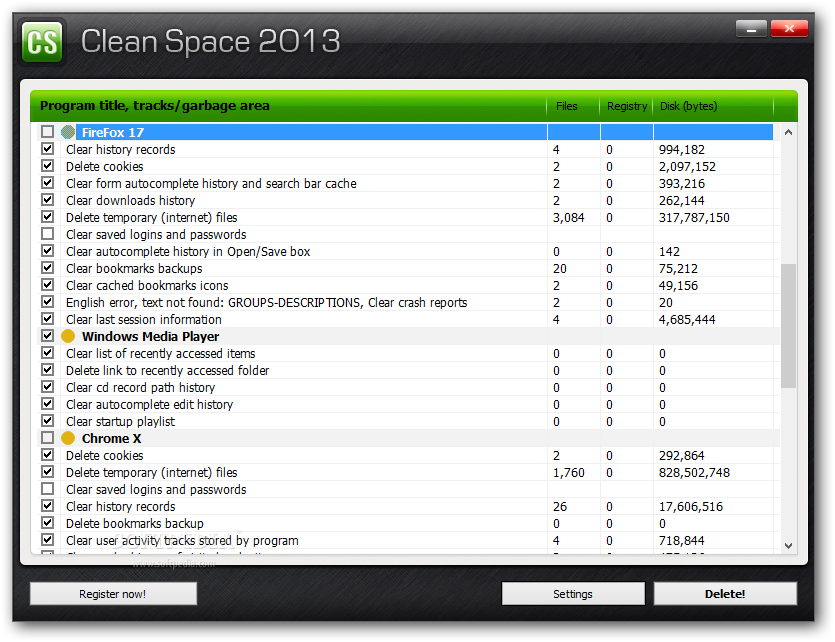Select Firefox Delete cookies row text
Image resolution: width=835 pixels, height=642 pixels.
click(104, 167)
